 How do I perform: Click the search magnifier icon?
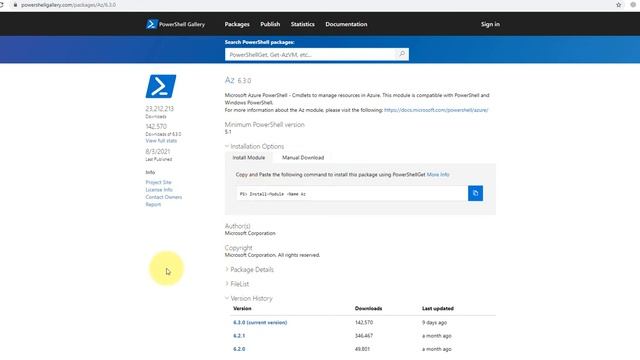pyautogui.click(x=402, y=54)
